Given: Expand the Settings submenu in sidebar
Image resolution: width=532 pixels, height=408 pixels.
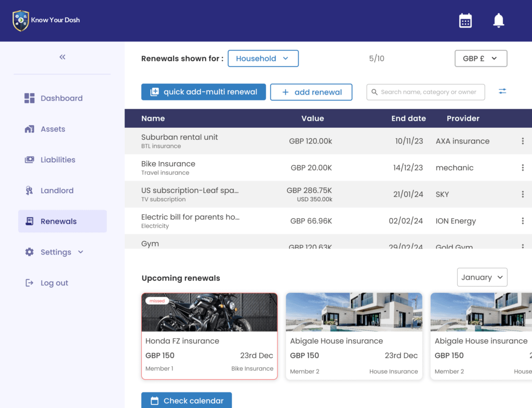Looking at the screenshot, I should (81, 252).
